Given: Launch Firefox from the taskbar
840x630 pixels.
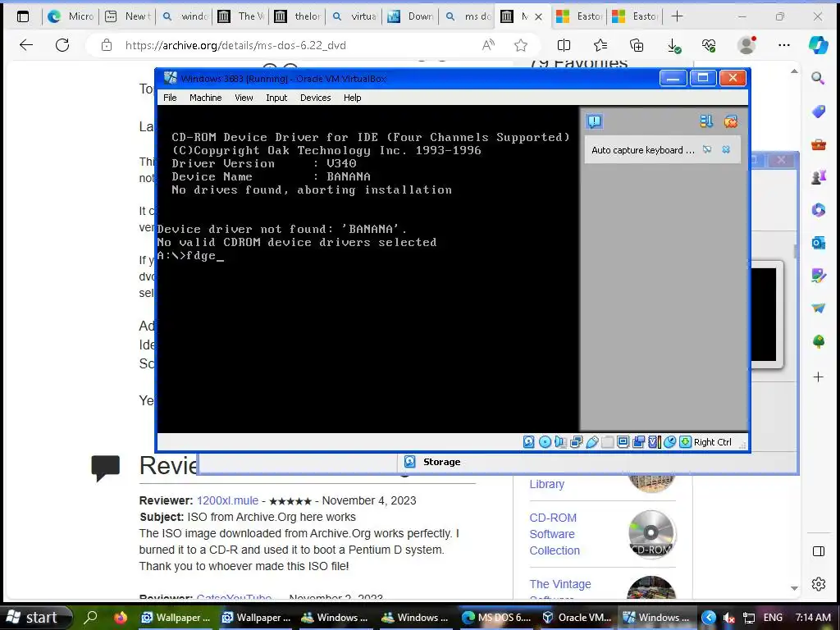Looking at the screenshot, I should pyautogui.click(x=121, y=617).
